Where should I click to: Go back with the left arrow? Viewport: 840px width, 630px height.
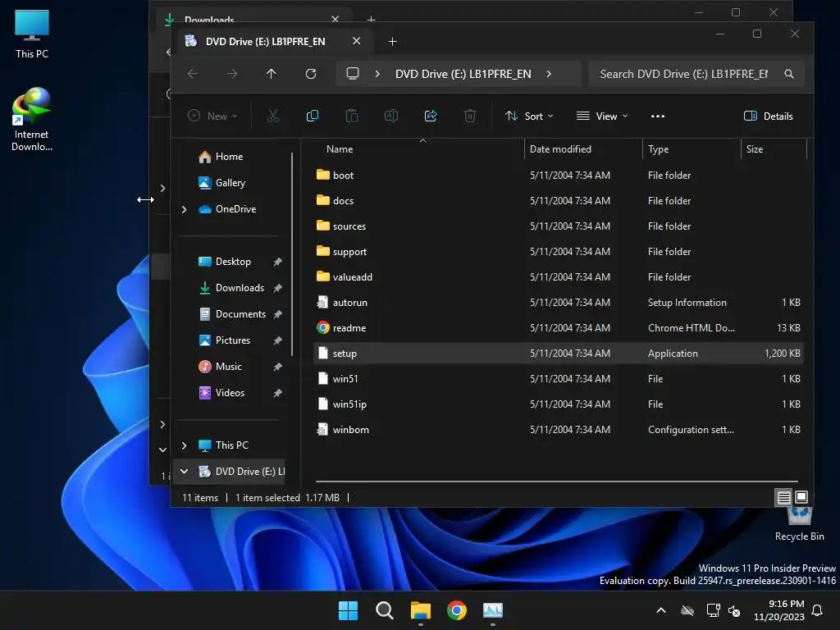[x=193, y=74]
